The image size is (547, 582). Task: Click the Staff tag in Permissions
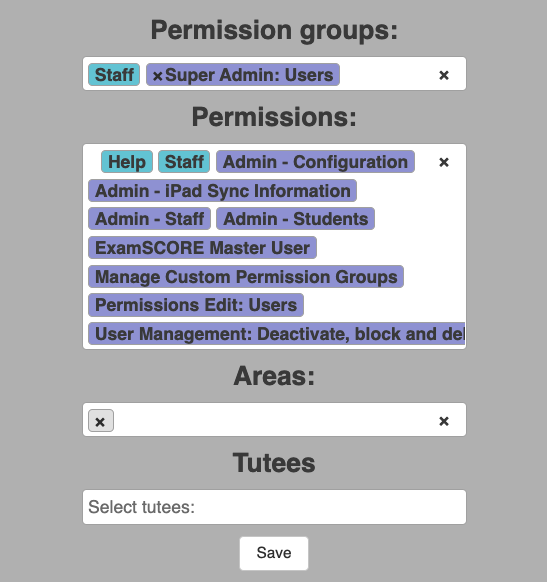184,162
